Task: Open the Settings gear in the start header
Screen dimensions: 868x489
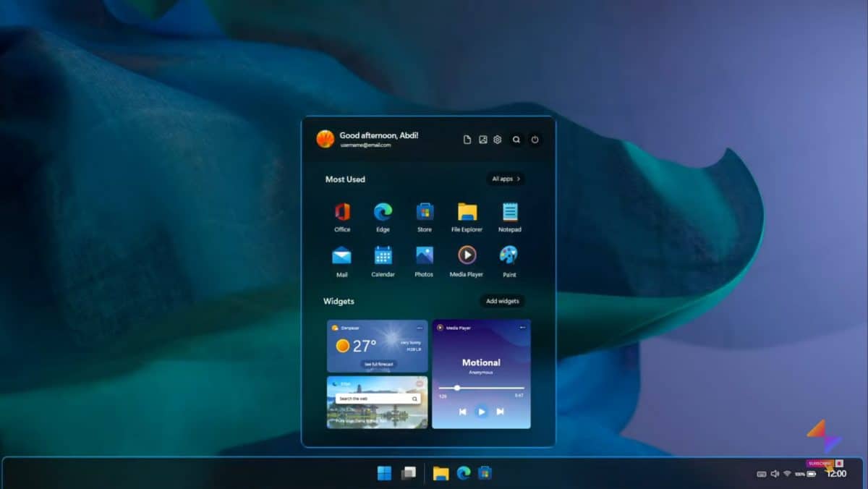Action: (497, 139)
